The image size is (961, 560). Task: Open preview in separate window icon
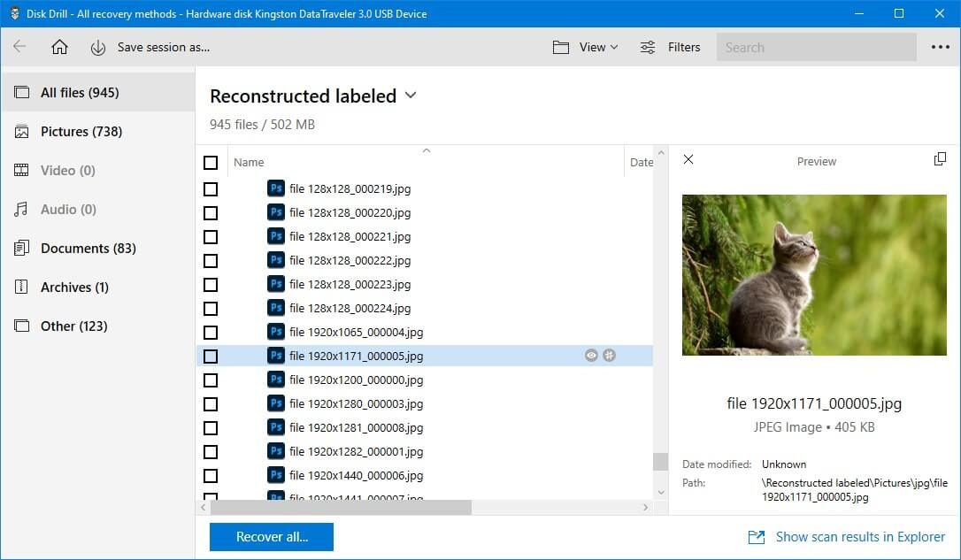coord(940,159)
